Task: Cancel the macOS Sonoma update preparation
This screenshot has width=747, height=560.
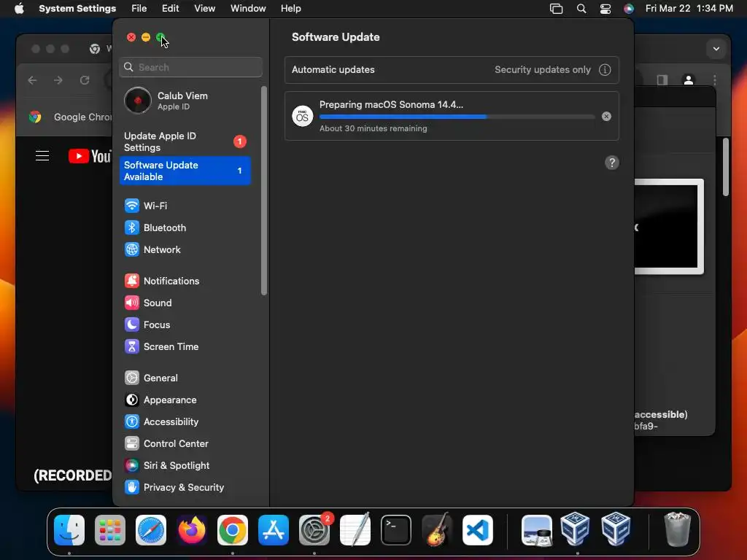Action: click(606, 117)
